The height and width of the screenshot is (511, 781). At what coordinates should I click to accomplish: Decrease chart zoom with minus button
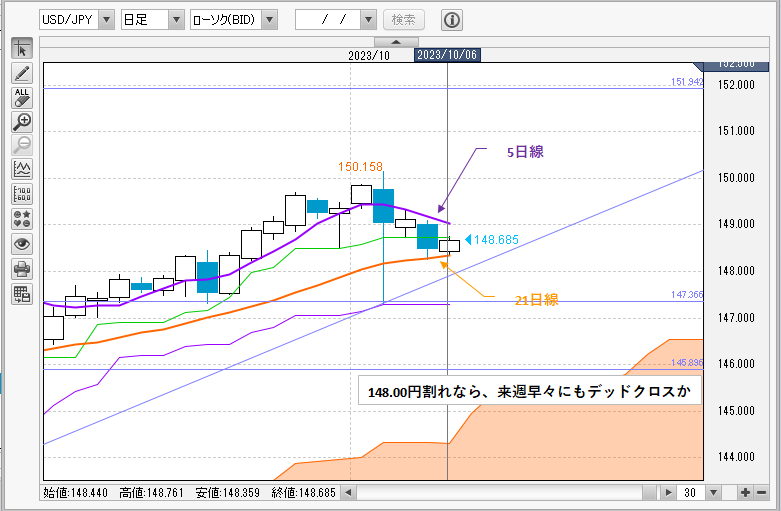click(761, 493)
